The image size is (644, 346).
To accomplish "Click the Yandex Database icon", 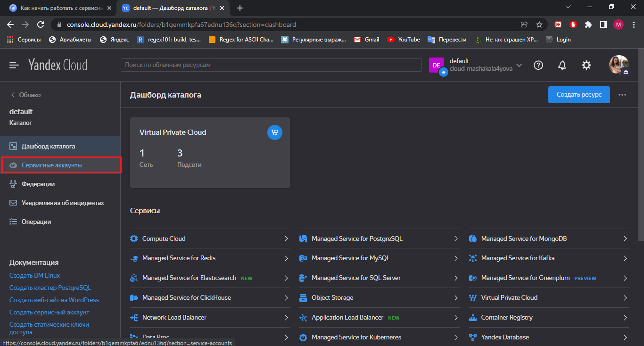I will tap(473, 338).
